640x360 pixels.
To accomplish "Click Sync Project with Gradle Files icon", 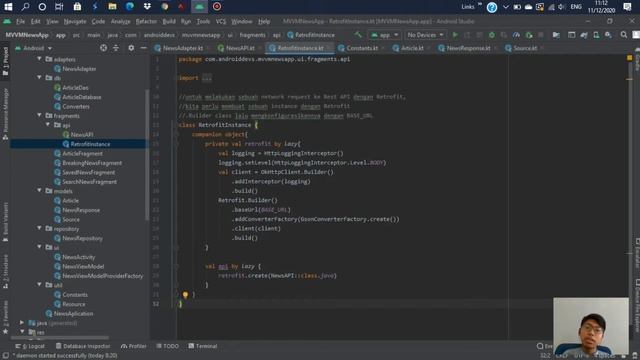I will click(584, 35).
